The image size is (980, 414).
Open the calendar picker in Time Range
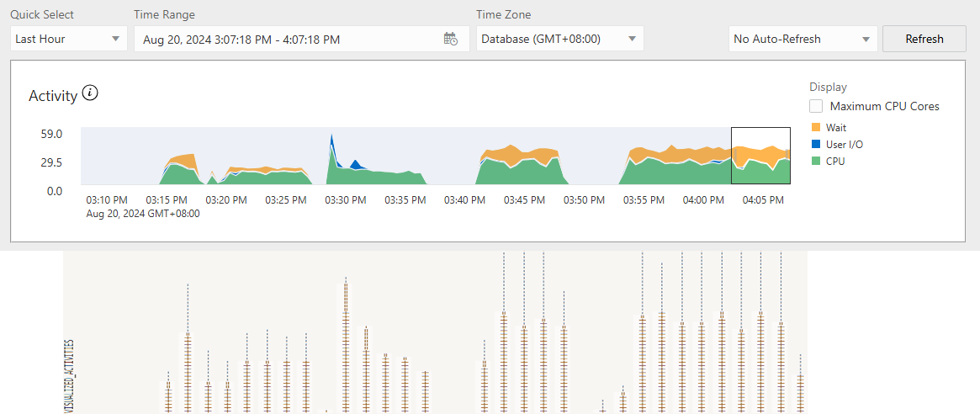coord(451,39)
